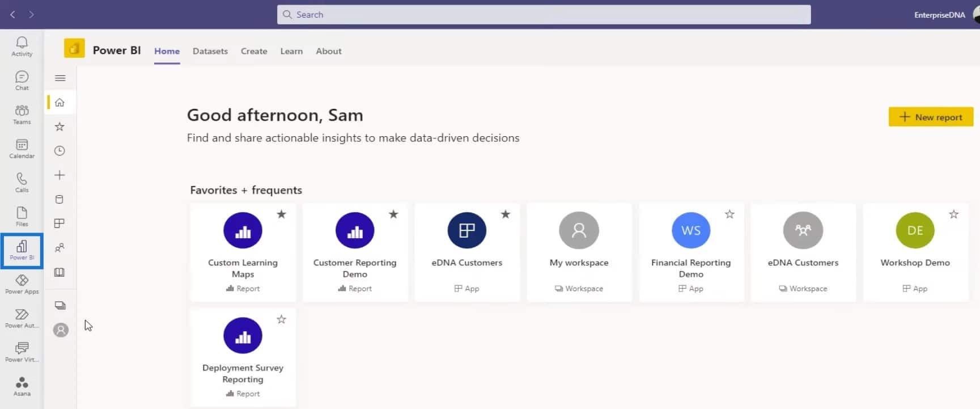Collapse Power BI navigation hamburger menu

click(x=60, y=78)
